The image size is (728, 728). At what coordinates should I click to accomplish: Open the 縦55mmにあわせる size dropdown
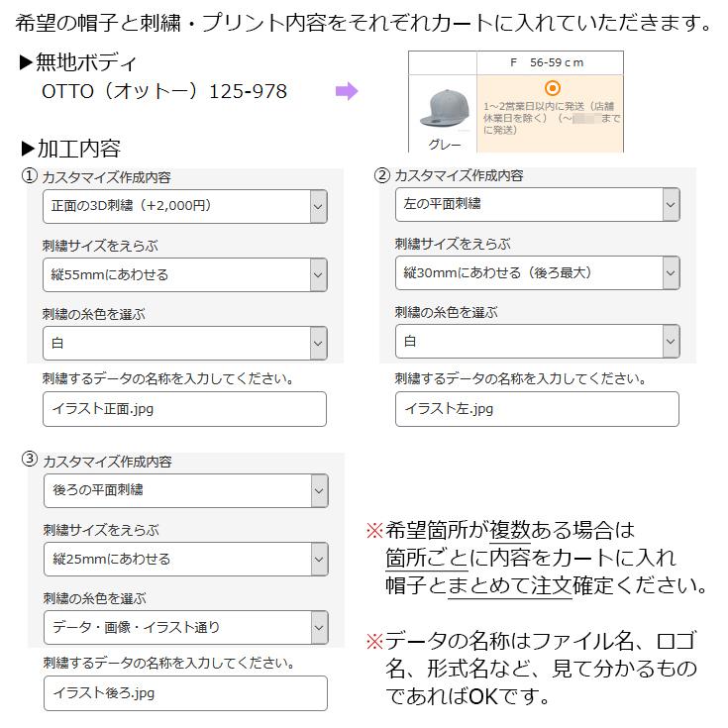click(184, 274)
